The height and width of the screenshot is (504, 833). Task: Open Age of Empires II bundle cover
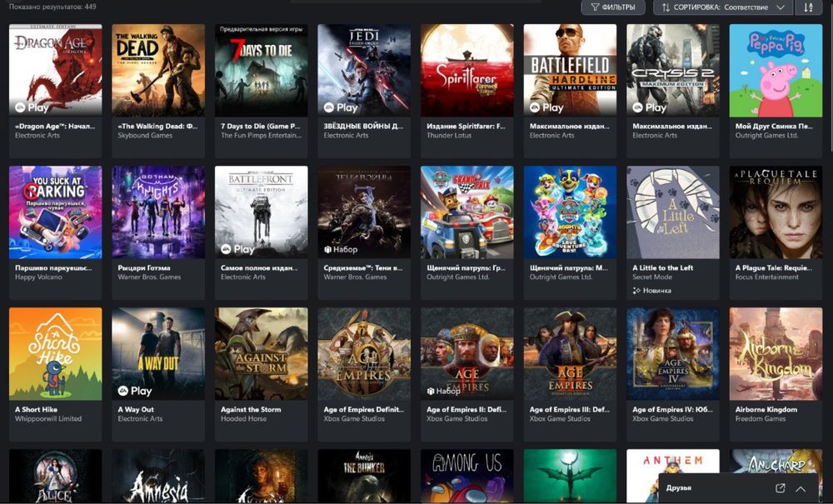pyautogui.click(x=467, y=354)
